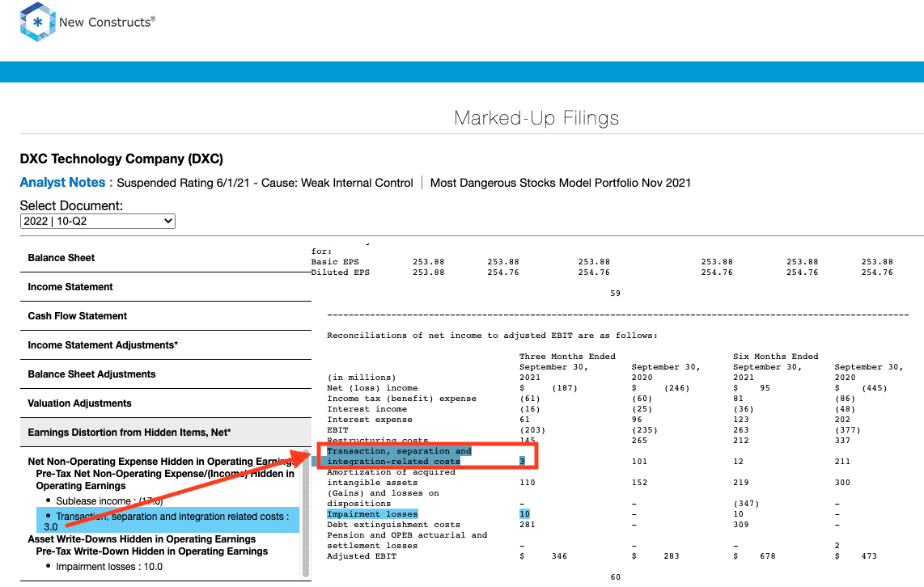Select Impairment losses : 10.0 item
The height and width of the screenshot is (587, 924).
click(109, 567)
